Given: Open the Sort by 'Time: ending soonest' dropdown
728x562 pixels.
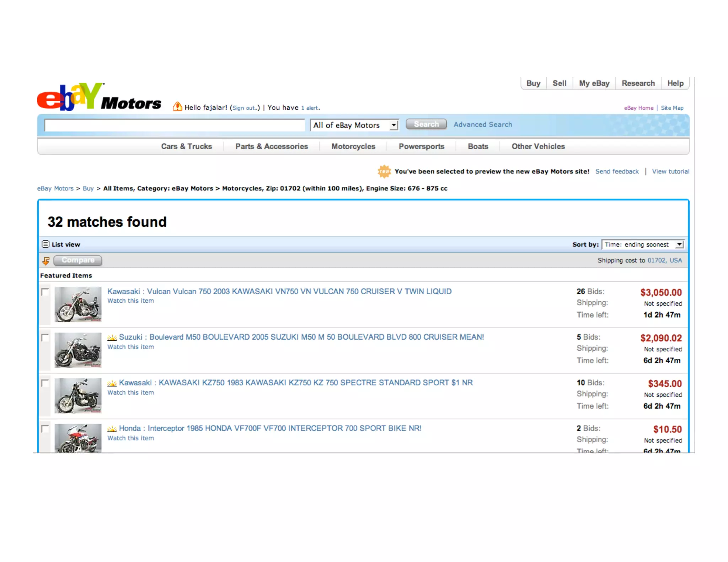Looking at the screenshot, I should click(643, 244).
